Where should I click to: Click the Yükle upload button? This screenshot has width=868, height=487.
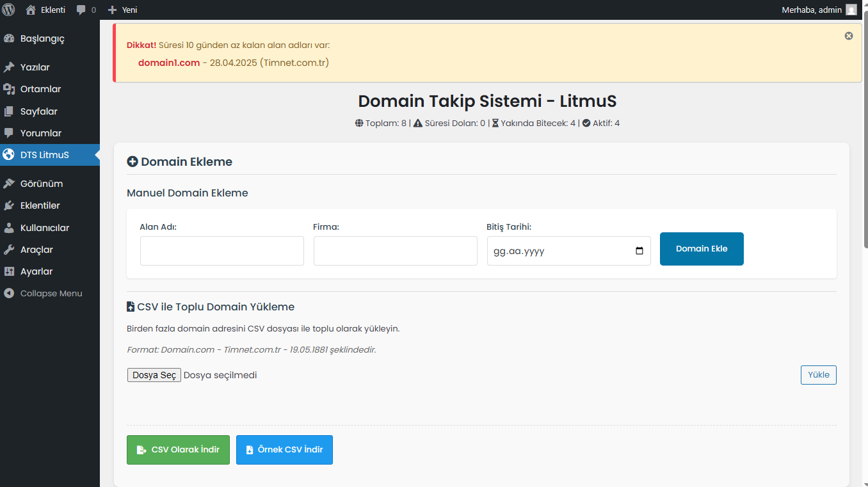819,375
